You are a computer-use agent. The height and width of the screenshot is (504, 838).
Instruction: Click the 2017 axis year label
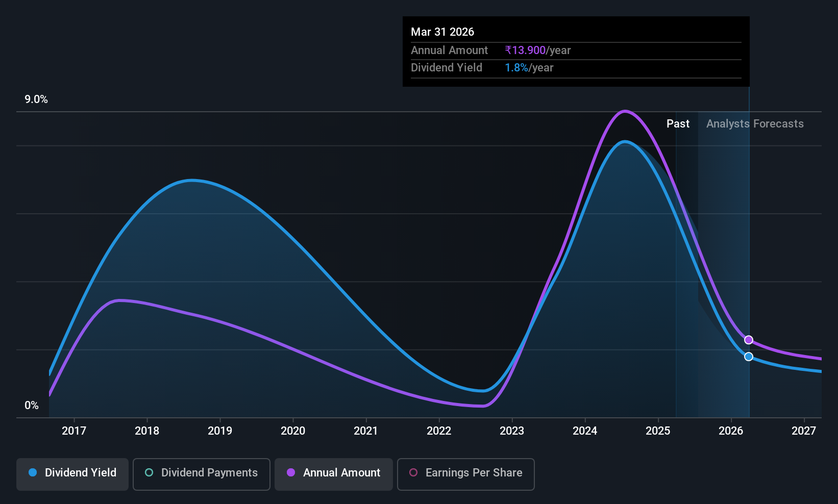pos(74,431)
